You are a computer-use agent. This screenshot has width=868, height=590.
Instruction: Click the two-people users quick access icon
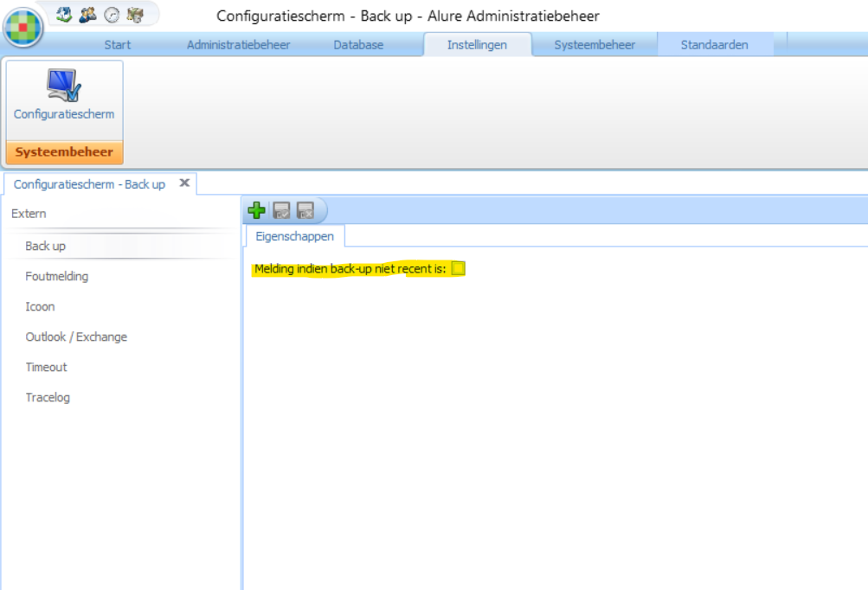87,14
